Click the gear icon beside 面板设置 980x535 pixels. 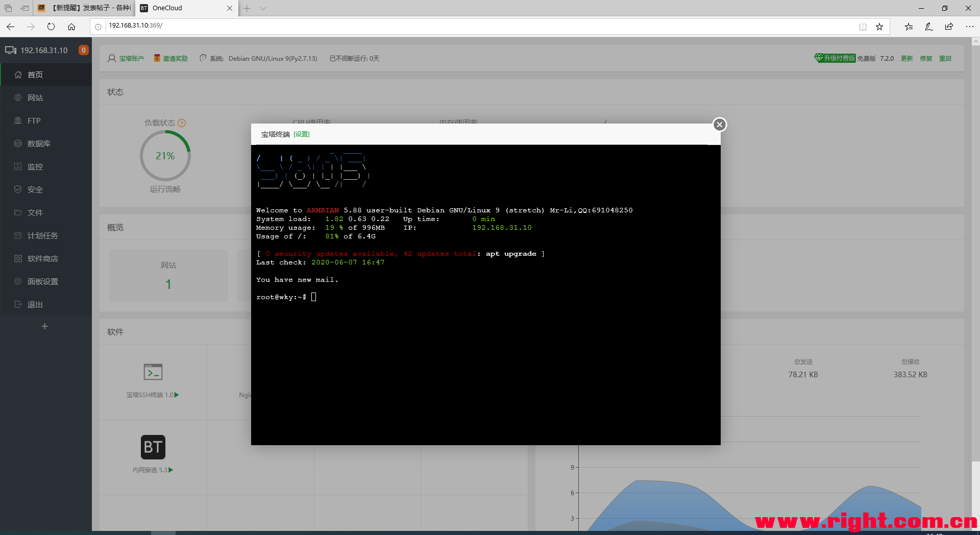18,281
